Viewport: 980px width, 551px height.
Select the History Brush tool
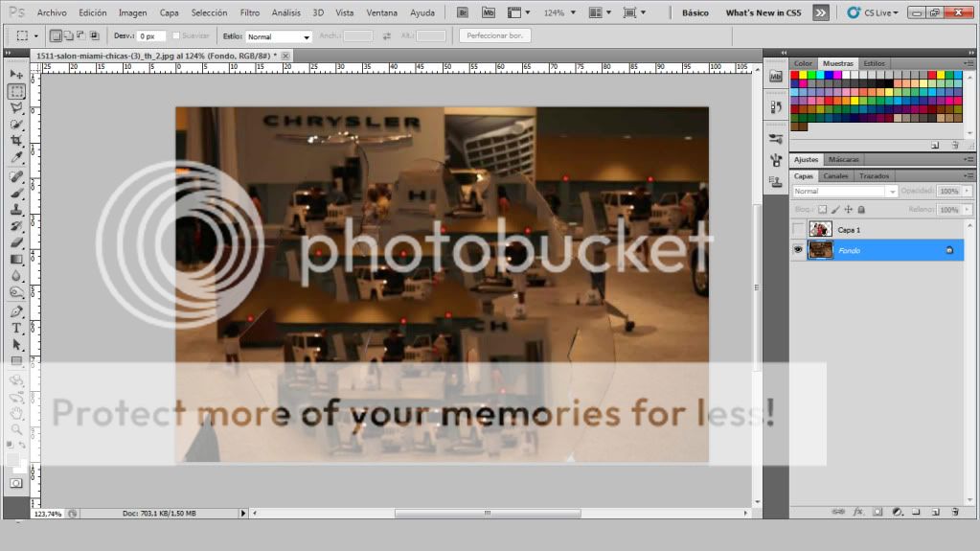coord(16,226)
